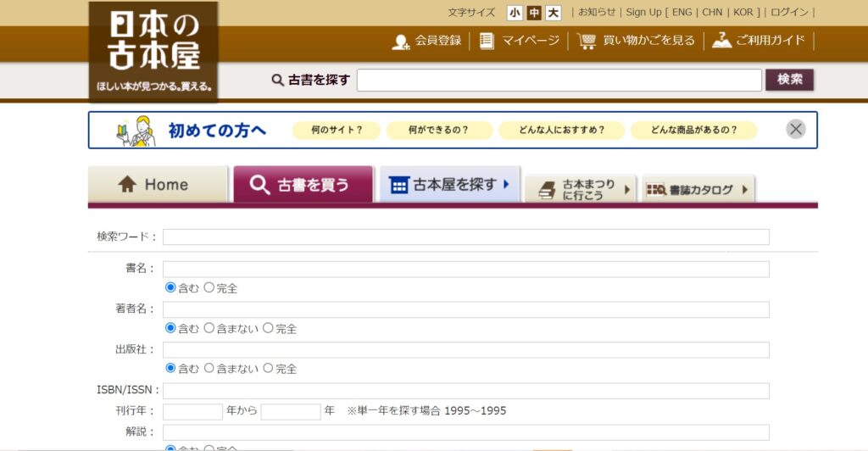Expand 古本まつりに行こう tab arrow
Image resolution: width=868 pixels, height=451 pixels.
(627, 190)
